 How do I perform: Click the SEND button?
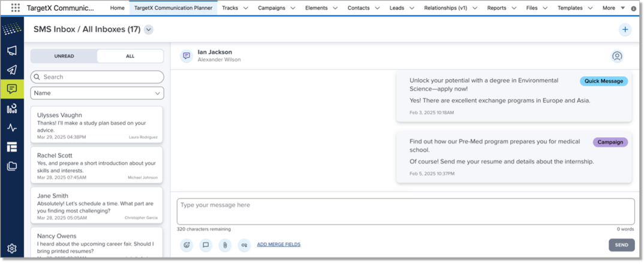click(x=621, y=245)
